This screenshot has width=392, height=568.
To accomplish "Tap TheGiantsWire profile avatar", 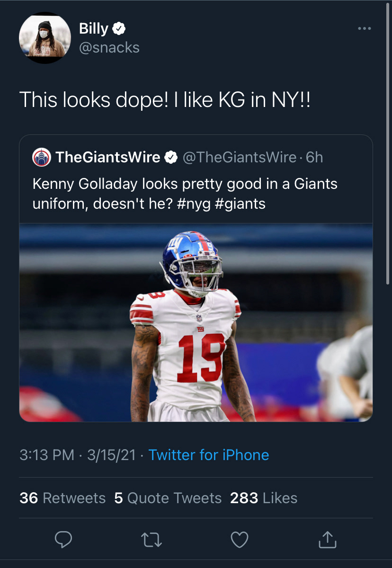I will click(41, 157).
